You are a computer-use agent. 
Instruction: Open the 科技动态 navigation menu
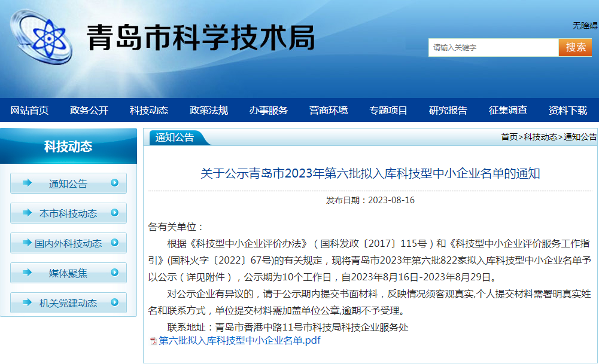[x=148, y=110]
